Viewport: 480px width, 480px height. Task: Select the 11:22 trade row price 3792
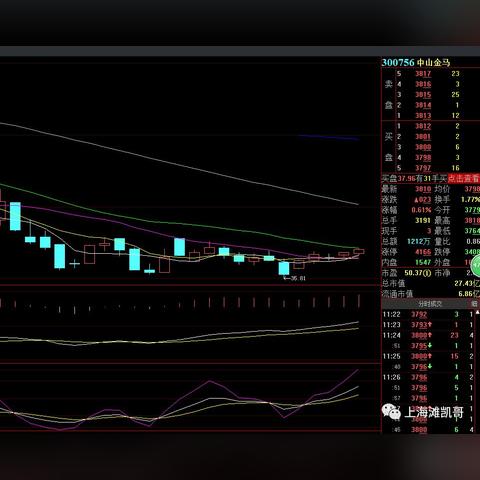click(419, 314)
